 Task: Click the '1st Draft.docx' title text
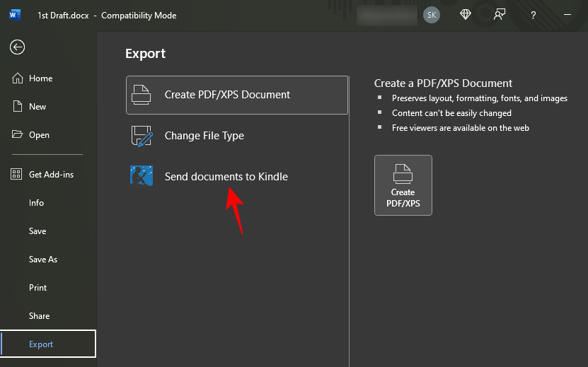click(63, 16)
